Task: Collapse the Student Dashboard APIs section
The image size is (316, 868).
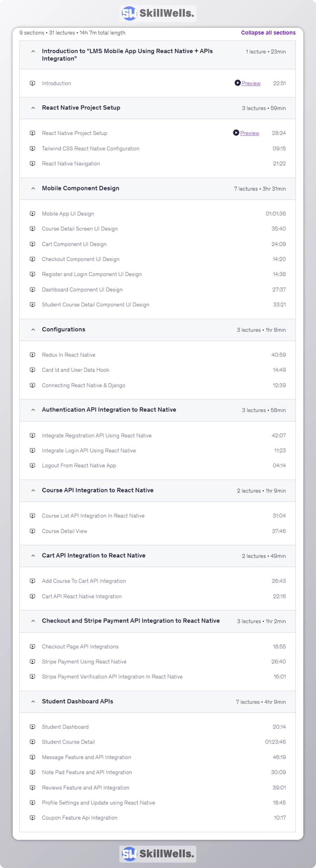Action: pos(33,701)
